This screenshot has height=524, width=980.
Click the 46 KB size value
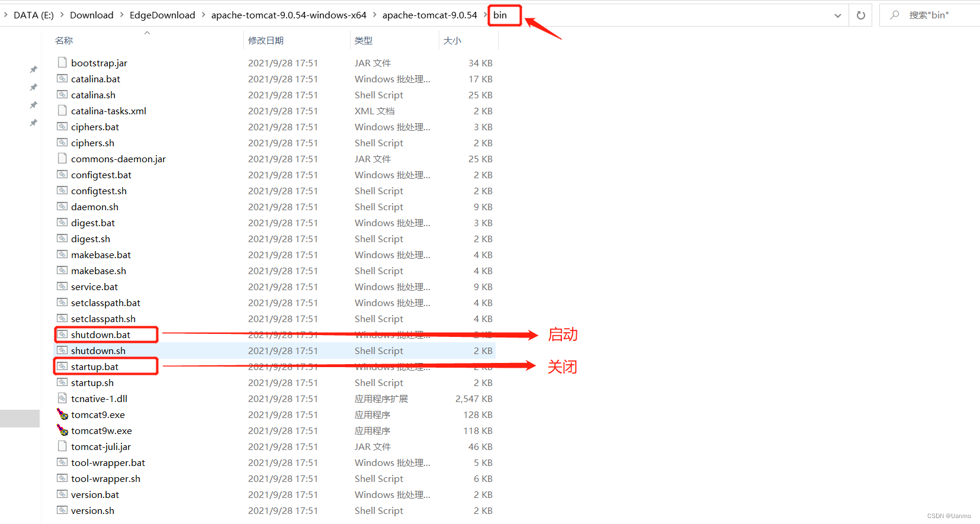click(480, 446)
